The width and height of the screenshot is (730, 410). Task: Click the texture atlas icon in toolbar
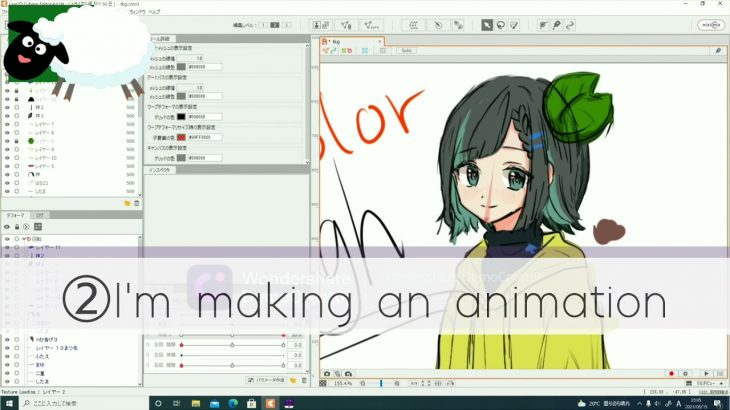pyautogui.click(x=321, y=25)
